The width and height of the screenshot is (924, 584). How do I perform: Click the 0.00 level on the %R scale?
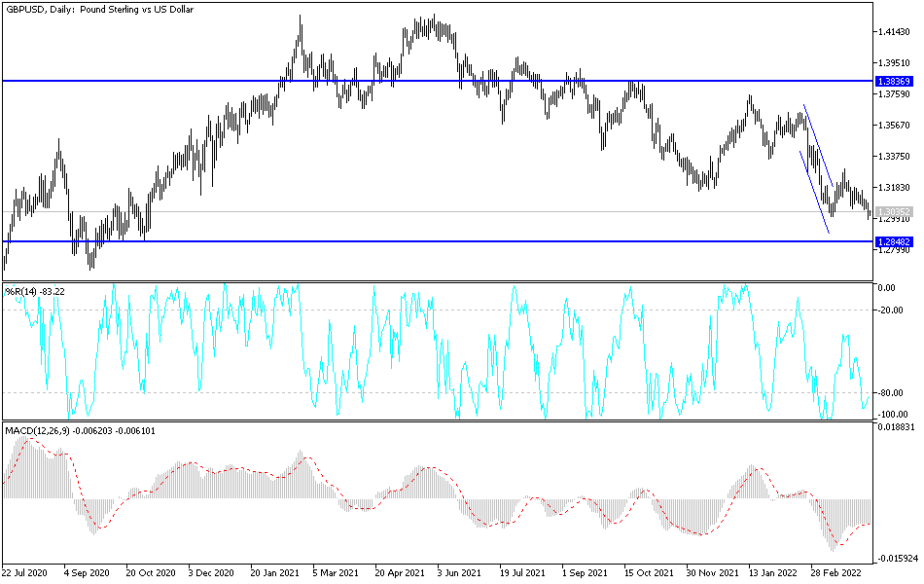click(x=887, y=288)
